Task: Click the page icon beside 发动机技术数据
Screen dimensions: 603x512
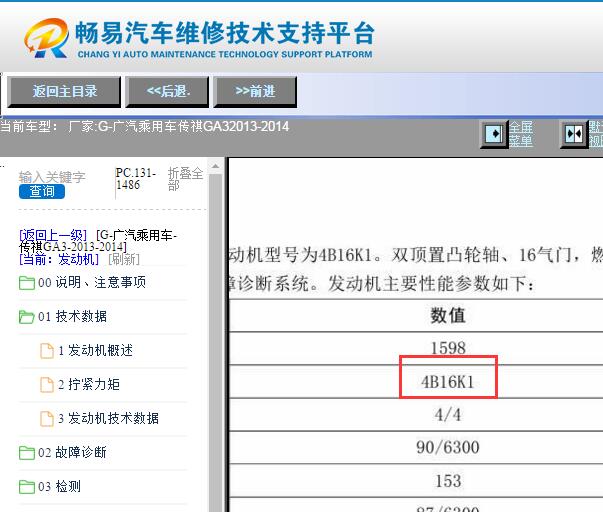Action: [47, 419]
